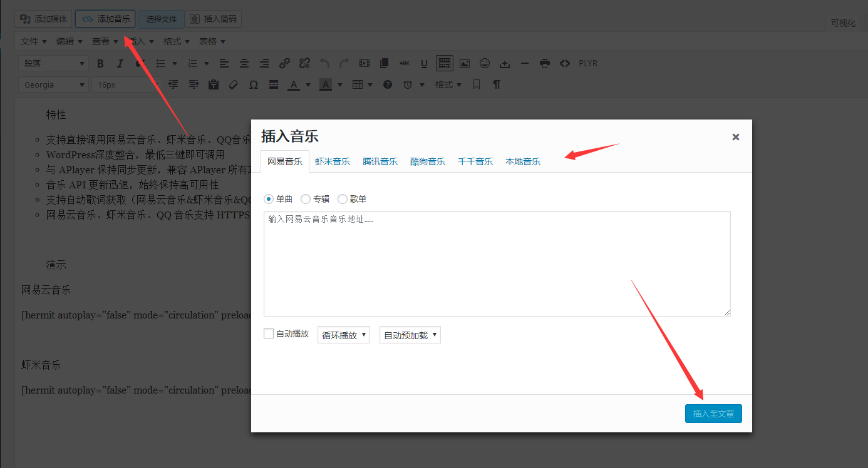Open the 文件 menu

[34, 41]
